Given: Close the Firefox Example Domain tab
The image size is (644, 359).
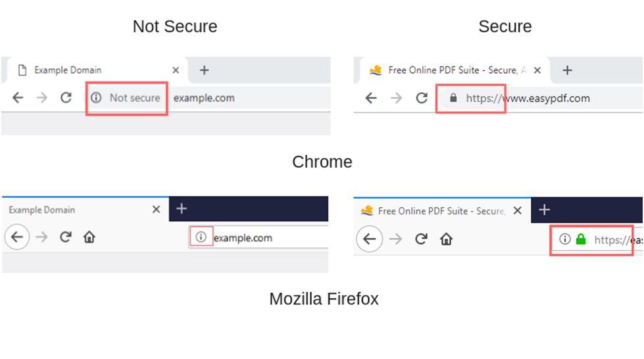Looking at the screenshot, I should 156,210.
